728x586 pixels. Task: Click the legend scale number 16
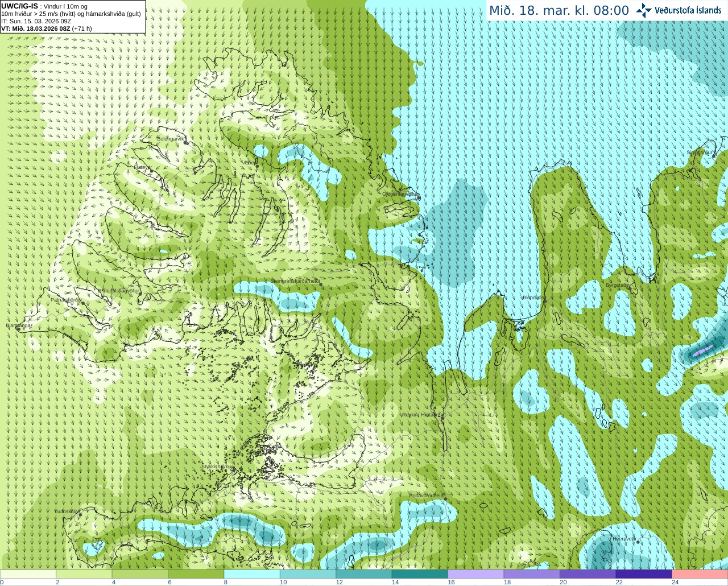pyautogui.click(x=451, y=582)
